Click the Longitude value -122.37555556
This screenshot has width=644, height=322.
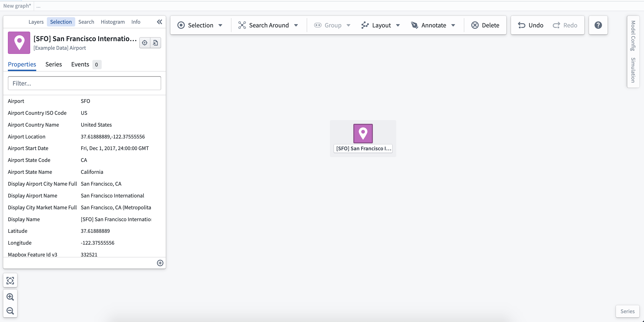(x=97, y=243)
